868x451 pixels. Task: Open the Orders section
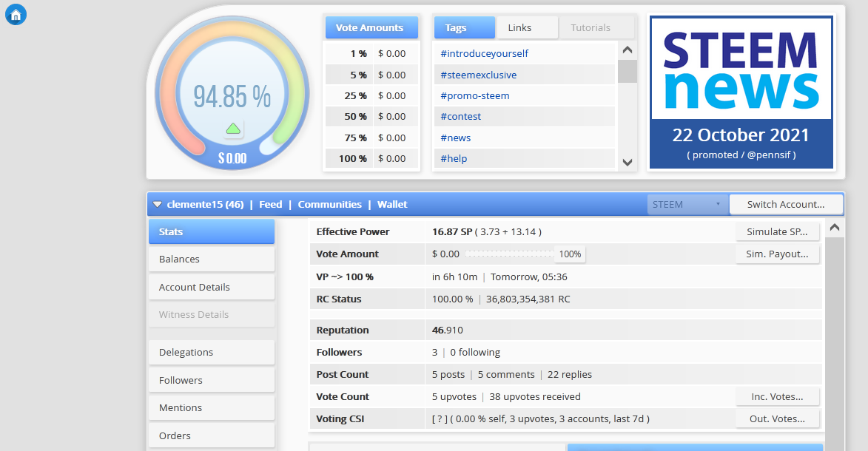(x=212, y=435)
